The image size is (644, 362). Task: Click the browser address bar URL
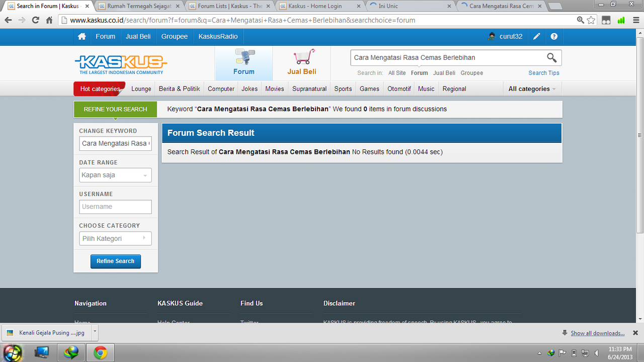click(x=243, y=20)
